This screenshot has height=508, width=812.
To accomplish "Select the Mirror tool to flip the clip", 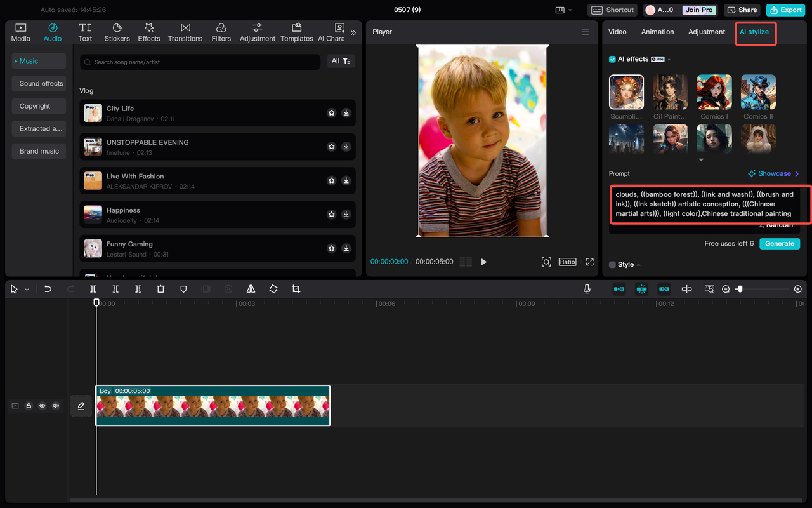I will point(250,289).
